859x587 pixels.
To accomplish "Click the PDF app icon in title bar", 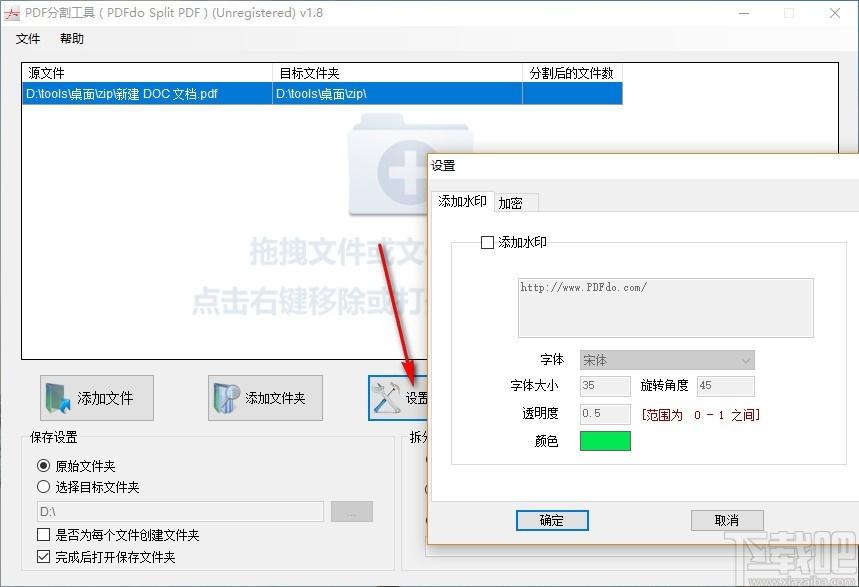I will (x=12, y=13).
